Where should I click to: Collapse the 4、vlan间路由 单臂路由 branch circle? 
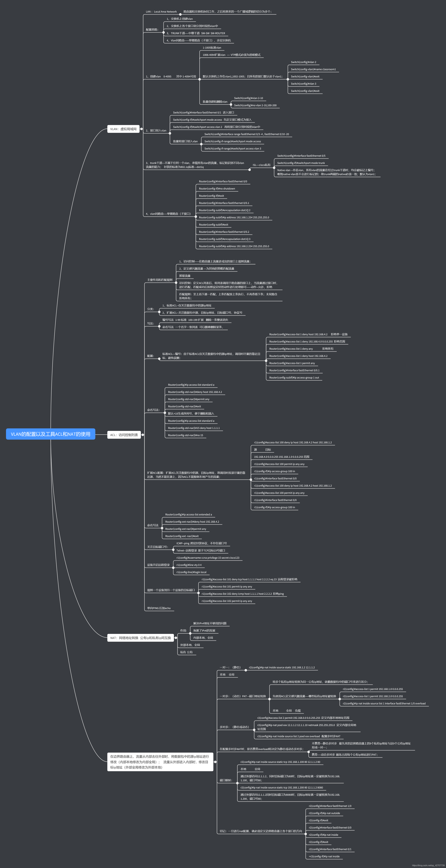tap(196, 216)
